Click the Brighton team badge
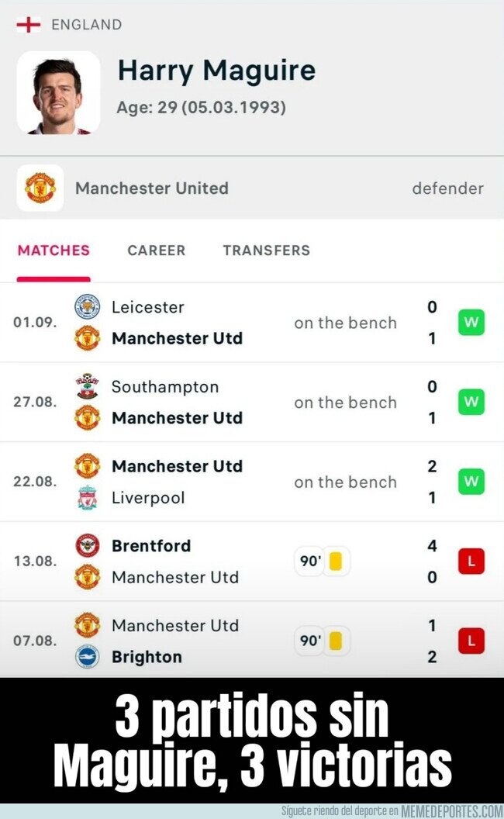This screenshot has width=504, height=819. [x=87, y=657]
